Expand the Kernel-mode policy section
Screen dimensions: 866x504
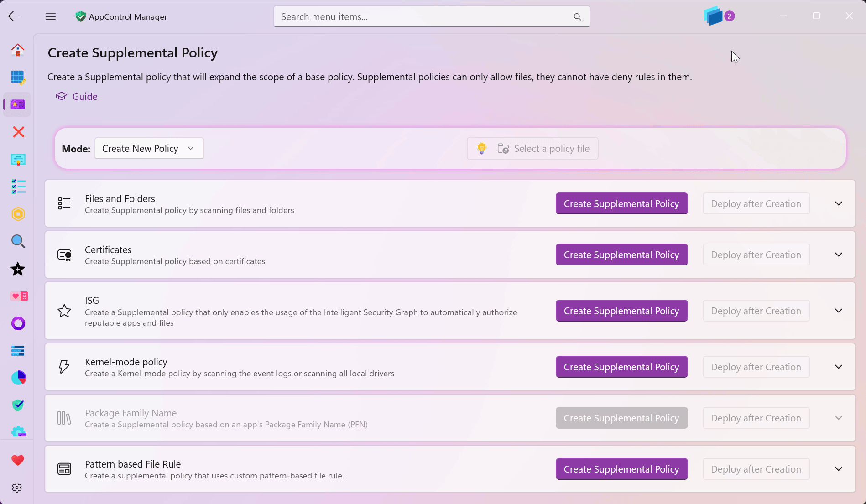838,367
